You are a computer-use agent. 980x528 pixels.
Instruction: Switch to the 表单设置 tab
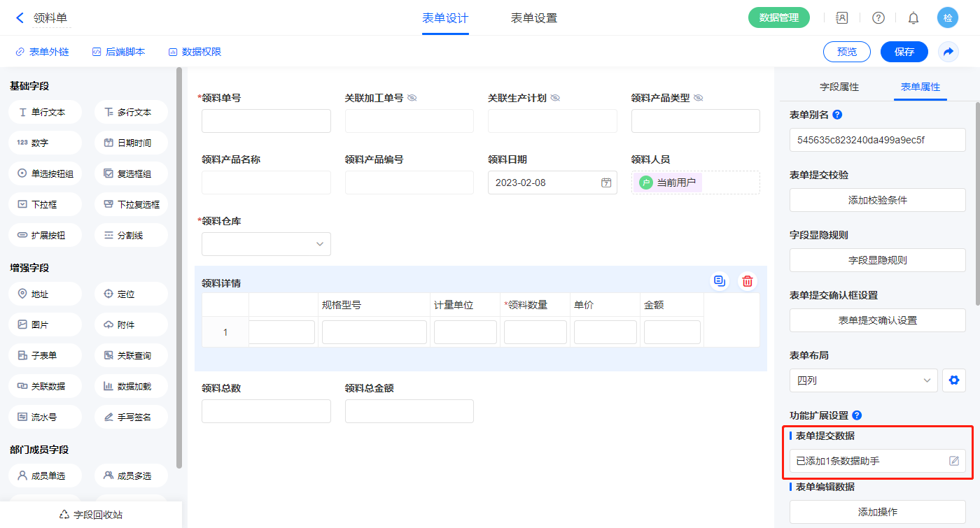(x=533, y=18)
